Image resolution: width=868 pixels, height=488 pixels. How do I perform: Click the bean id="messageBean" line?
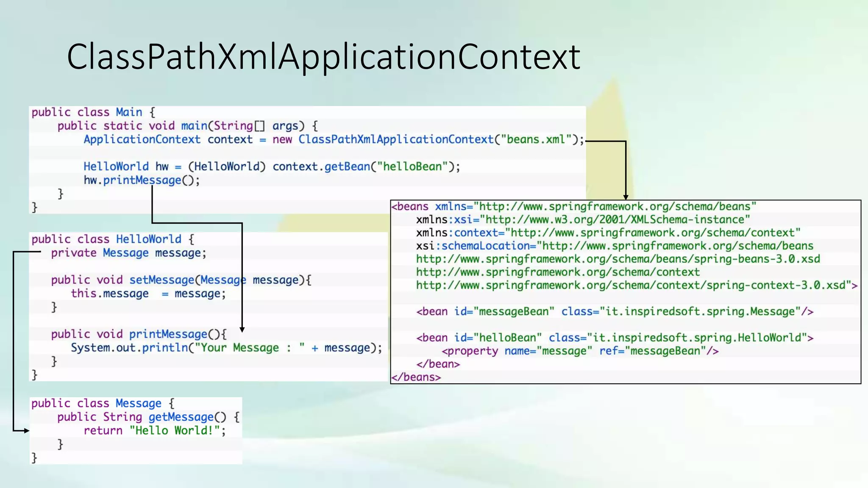tap(615, 311)
